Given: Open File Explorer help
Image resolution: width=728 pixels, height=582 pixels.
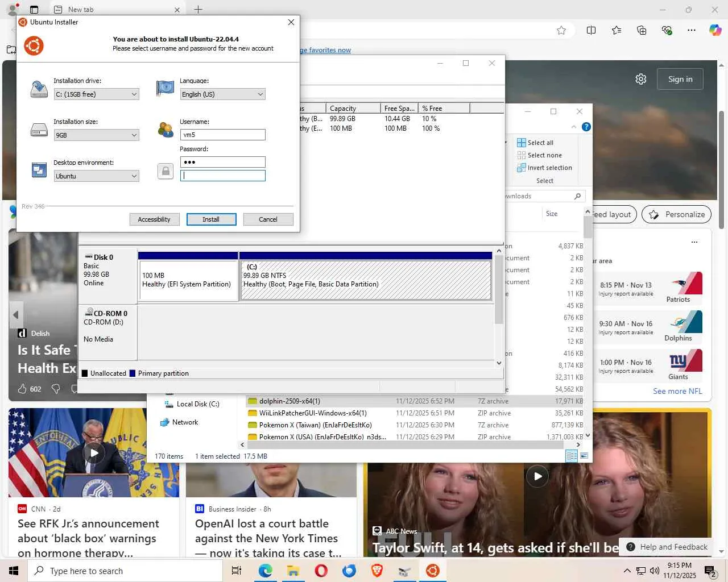Looking at the screenshot, I should [x=586, y=127].
